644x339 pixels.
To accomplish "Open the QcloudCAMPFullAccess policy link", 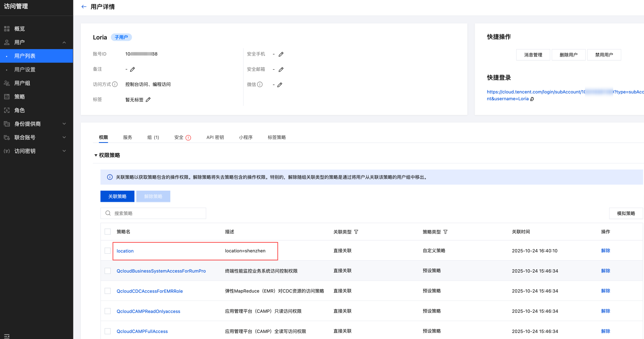I will point(142,331).
